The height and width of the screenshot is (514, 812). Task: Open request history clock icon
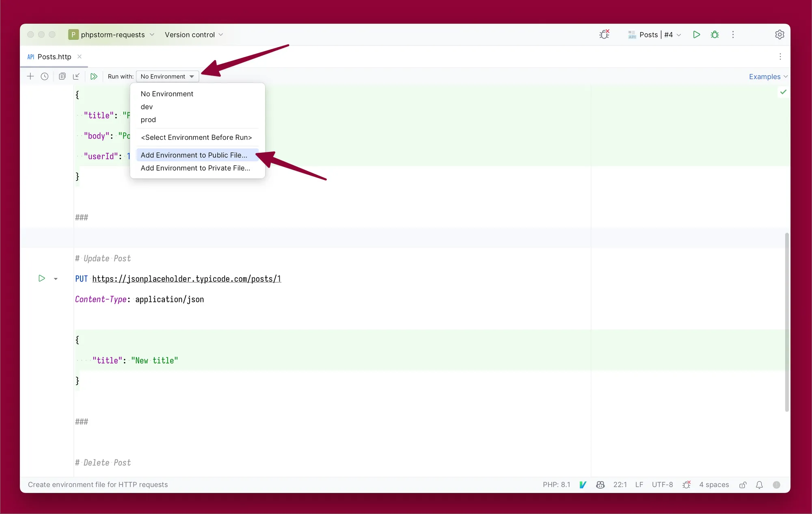(45, 76)
